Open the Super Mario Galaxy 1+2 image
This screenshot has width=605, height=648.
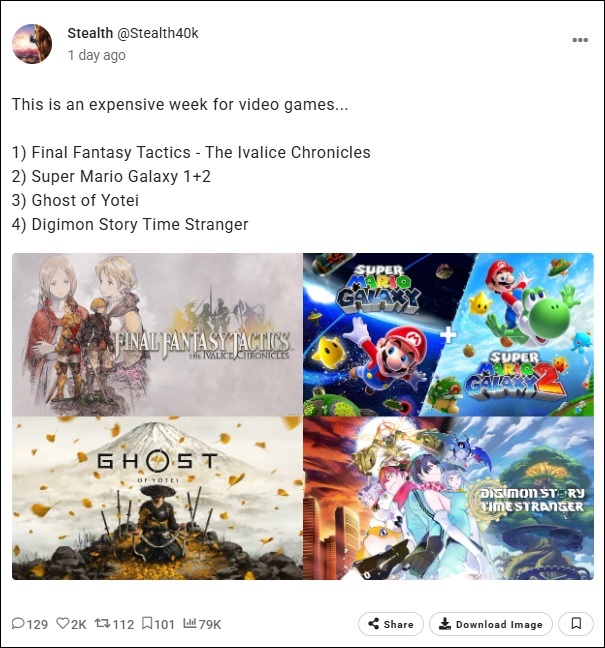[448, 334]
